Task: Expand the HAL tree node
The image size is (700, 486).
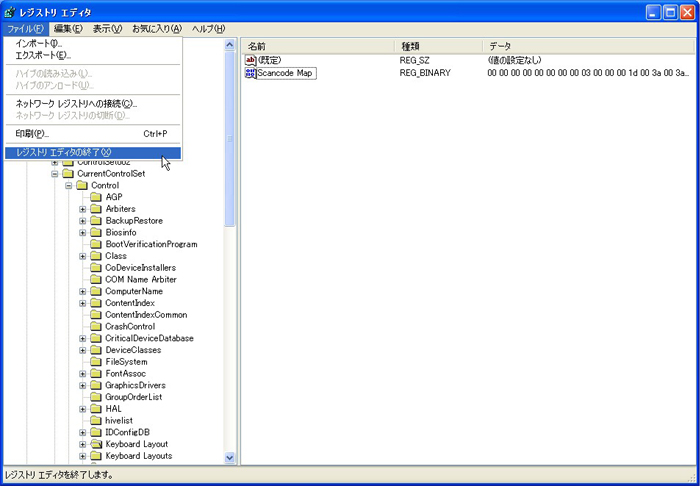Action: (x=83, y=409)
